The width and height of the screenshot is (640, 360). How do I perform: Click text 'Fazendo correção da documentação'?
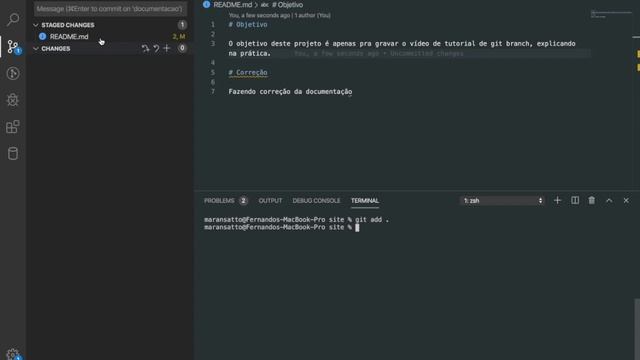(290, 91)
